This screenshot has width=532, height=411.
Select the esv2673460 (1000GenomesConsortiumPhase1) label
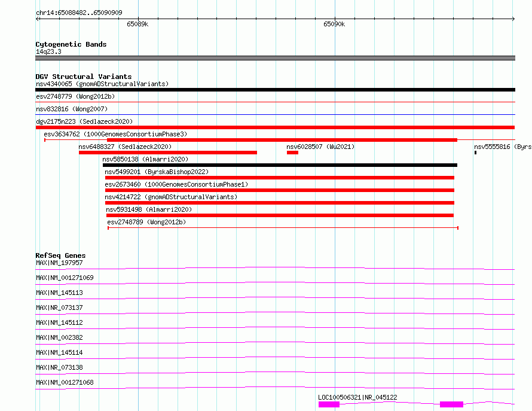tap(176, 184)
